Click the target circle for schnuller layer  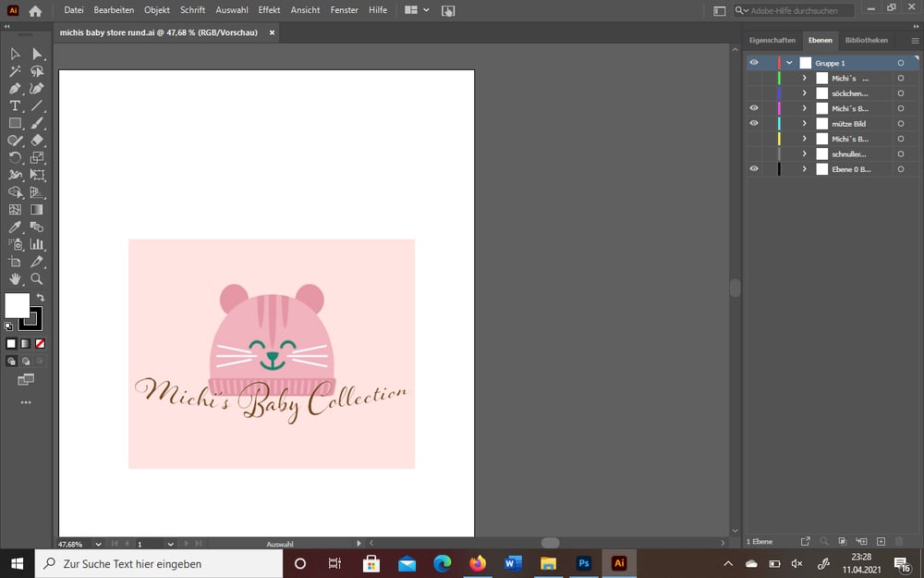pos(900,154)
